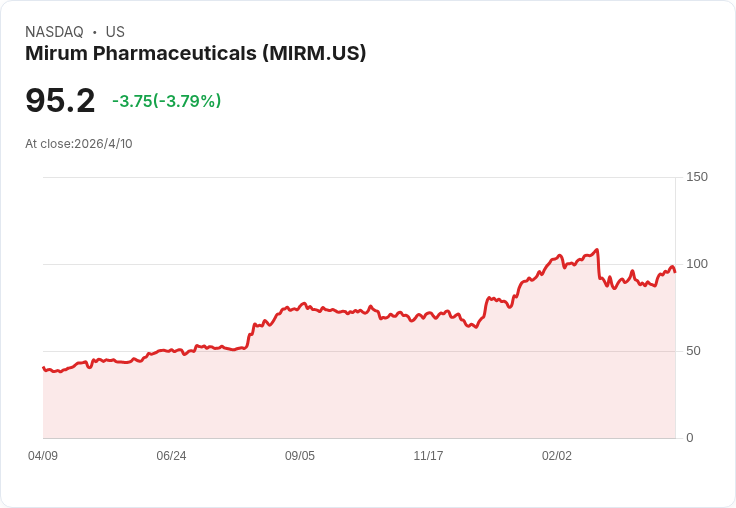Click the 150 price axis label
This screenshot has width=736, height=508.
697,177
